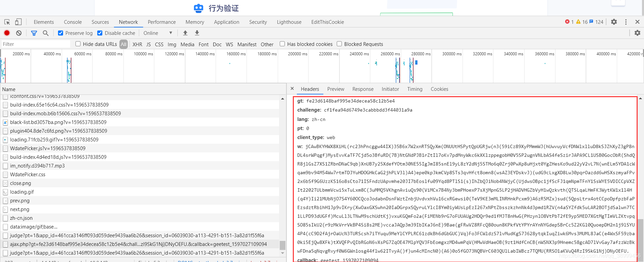Import HAR file with upload arrow
644x262 pixels.
185,33
